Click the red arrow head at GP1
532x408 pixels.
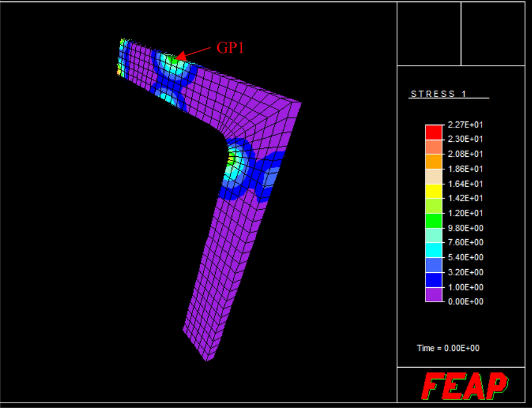coord(181,57)
